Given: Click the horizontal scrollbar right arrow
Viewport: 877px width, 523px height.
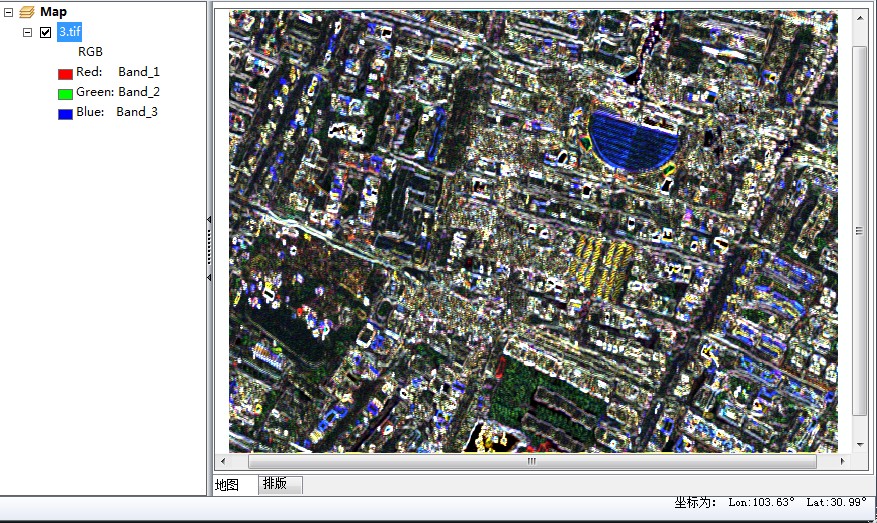Looking at the screenshot, I should [x=843, y=462].
